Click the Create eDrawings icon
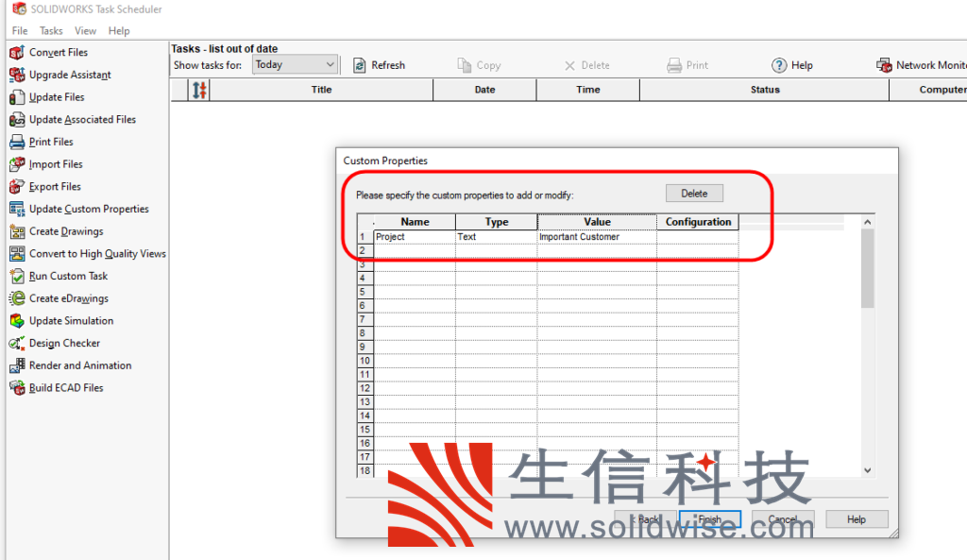 click(x=17, y=298)
